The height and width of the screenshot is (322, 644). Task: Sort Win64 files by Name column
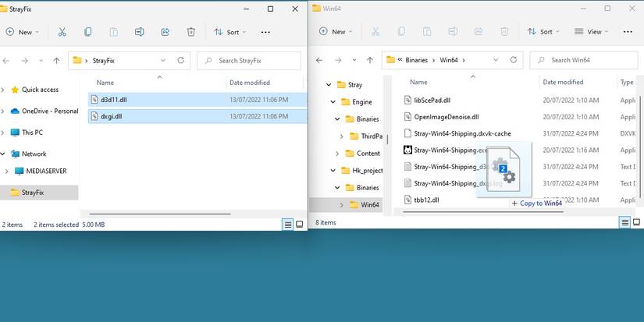click(418, 82)
